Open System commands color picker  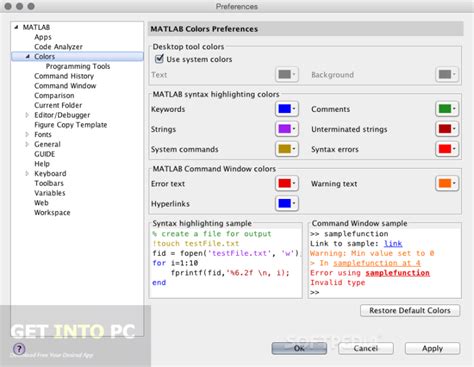click(287, 149)
